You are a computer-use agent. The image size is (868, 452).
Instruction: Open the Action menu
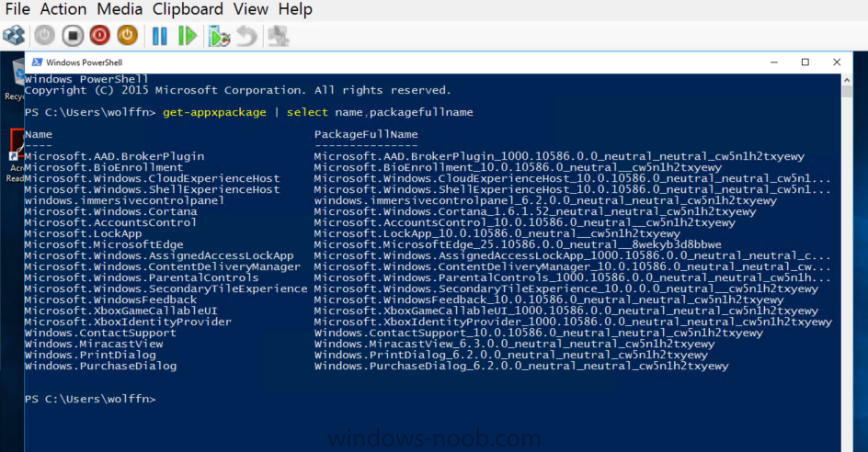tap(63, 9)
